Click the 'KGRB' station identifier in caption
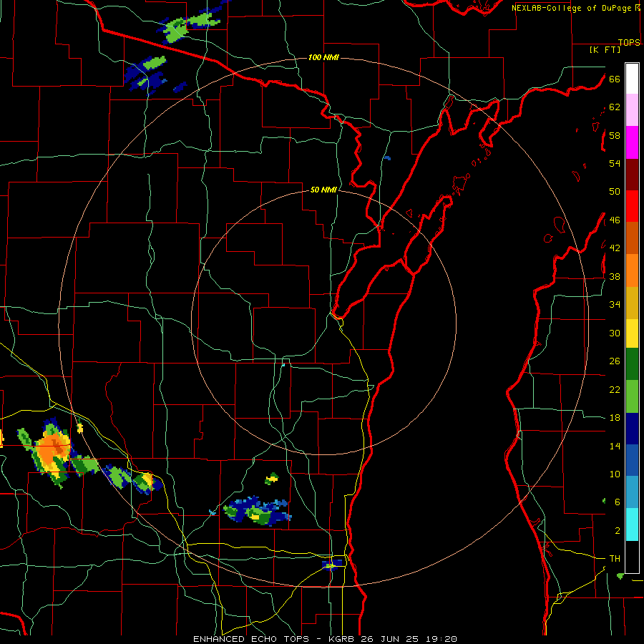 [343, 639]
